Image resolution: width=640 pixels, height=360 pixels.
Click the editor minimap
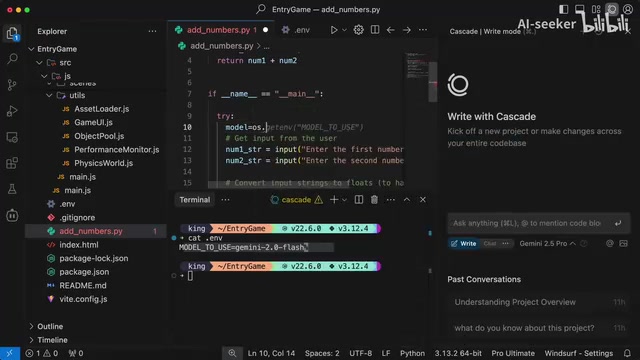click(416, 65)
